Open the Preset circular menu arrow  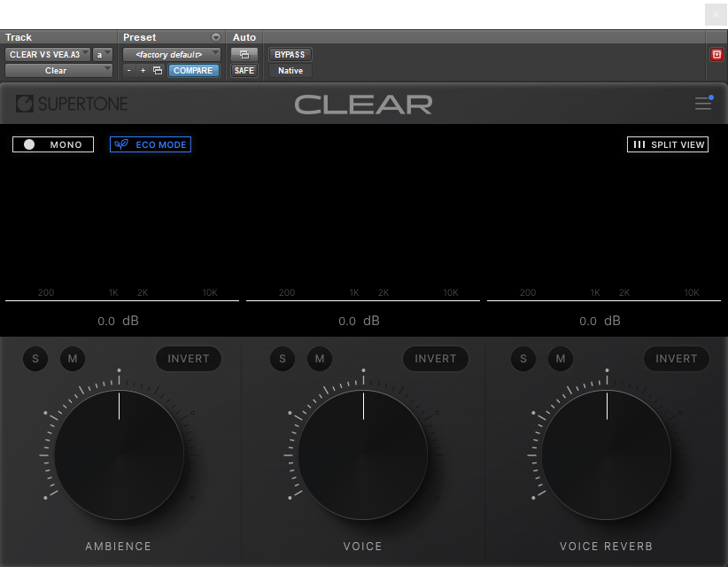point(216,37)
